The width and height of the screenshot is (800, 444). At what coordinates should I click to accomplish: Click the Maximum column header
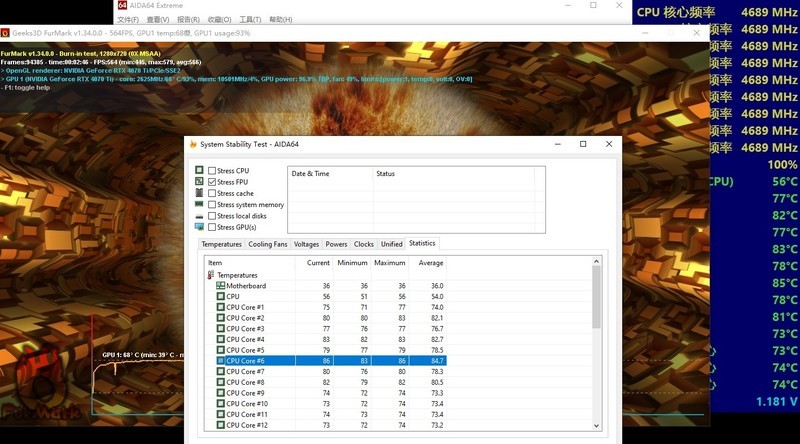coord(389,263)
